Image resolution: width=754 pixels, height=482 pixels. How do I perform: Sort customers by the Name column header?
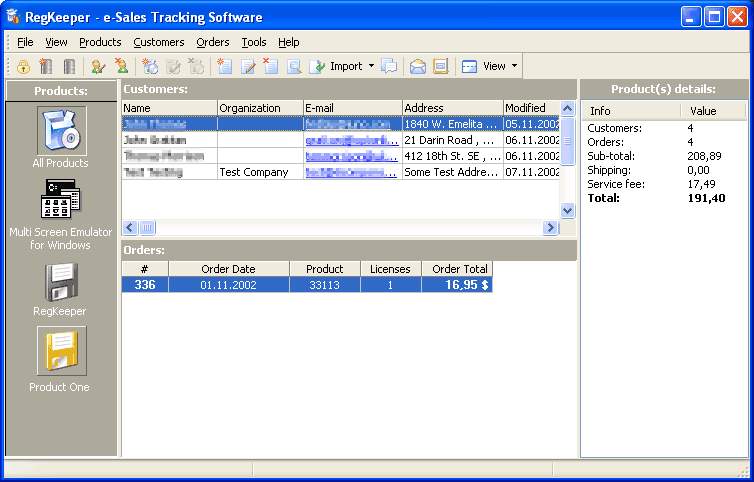click(169, 108)
